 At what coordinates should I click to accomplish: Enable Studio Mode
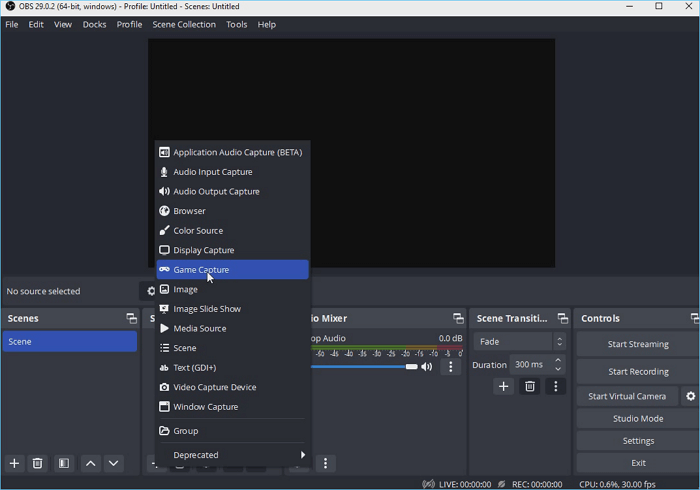[638, 419]
